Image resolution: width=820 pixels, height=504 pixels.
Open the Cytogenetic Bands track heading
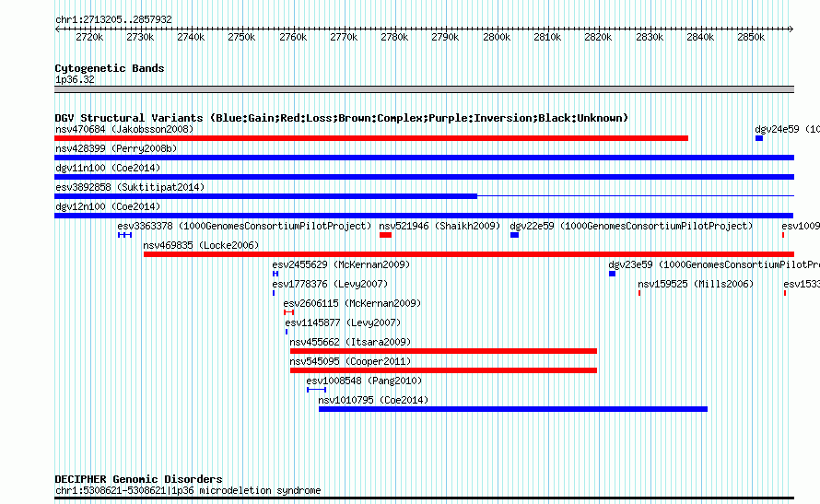click(x=110, y=68)
